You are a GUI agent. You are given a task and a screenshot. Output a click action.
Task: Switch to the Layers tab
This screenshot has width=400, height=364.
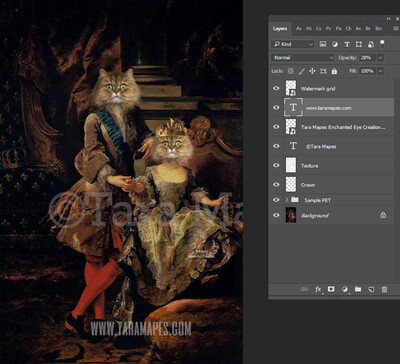pos(280,29)
